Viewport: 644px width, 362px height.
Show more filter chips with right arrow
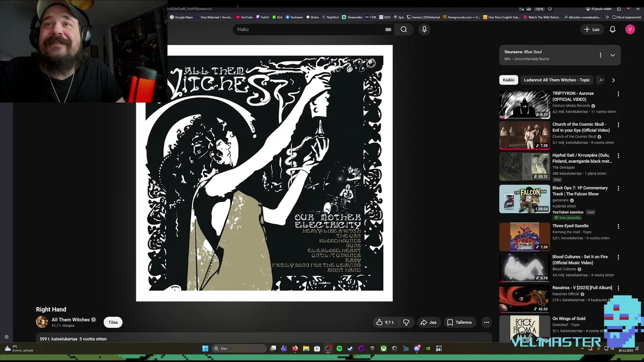click(613, 80)
